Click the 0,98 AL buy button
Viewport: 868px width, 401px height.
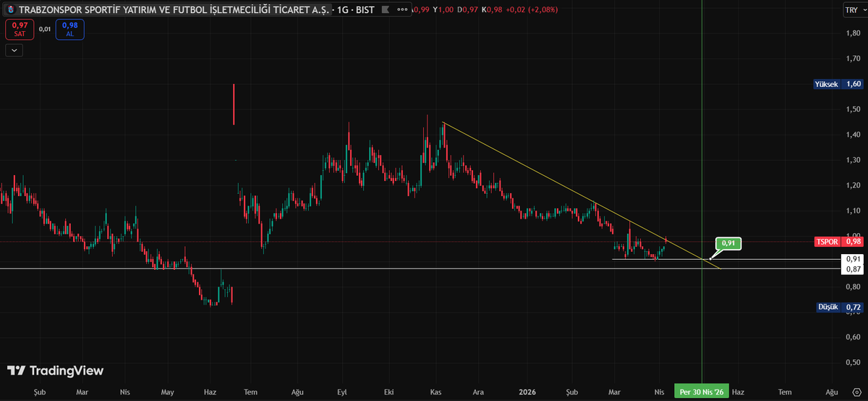pos(69,29)
